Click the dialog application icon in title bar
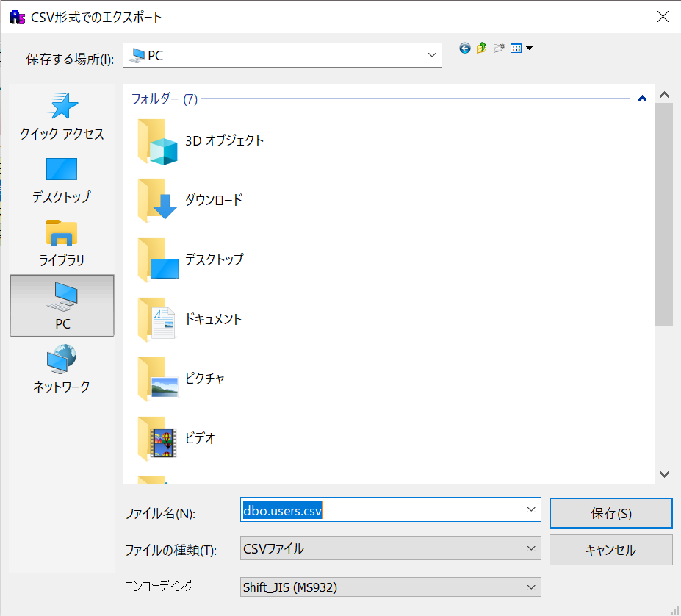 (x=18, y=17)
